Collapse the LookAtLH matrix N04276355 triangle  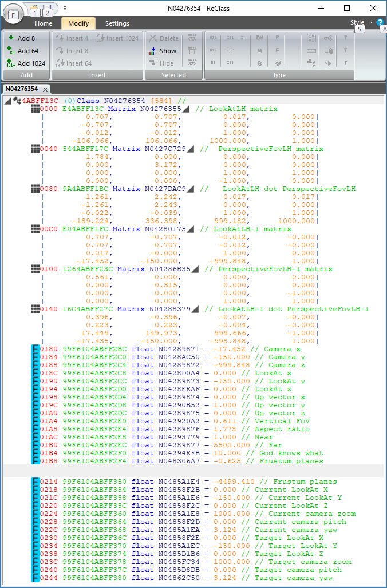pos(186,109)
